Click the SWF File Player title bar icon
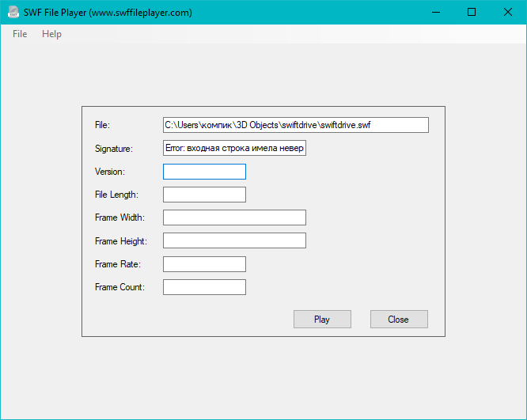The height and width of the screenshot is (420, 527). (x=13, y=12)
